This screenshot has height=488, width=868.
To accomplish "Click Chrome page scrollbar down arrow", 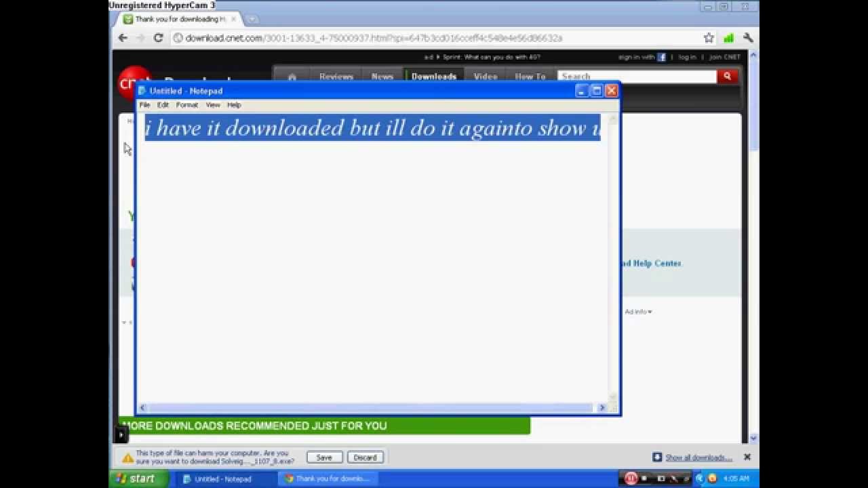I will coord(753,439).
